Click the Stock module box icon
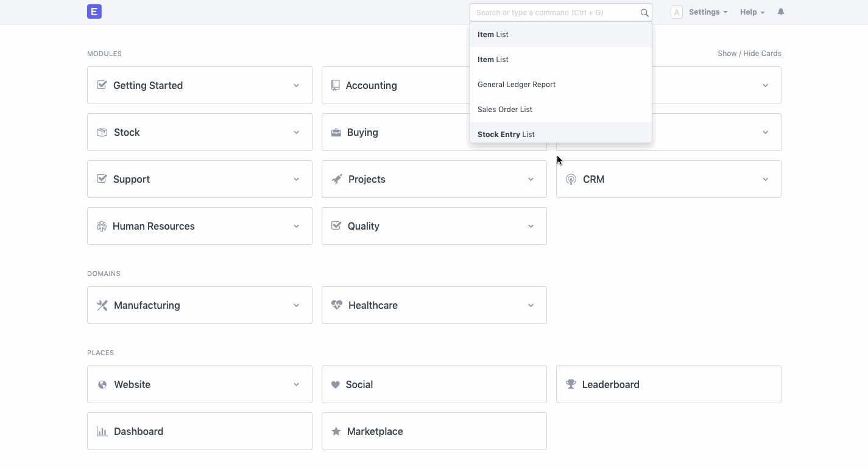Screen dimensions: 868x469 tap(102, 132)
